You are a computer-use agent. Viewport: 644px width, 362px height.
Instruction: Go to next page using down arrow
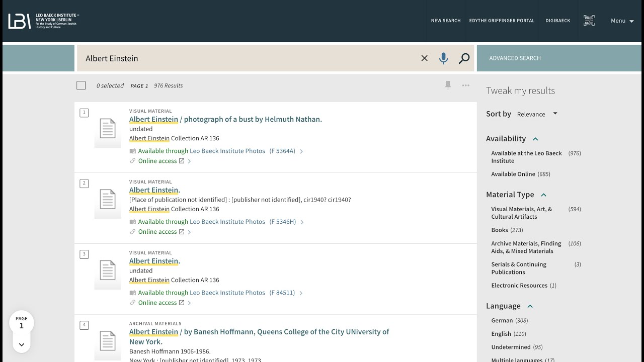[22, 344]
